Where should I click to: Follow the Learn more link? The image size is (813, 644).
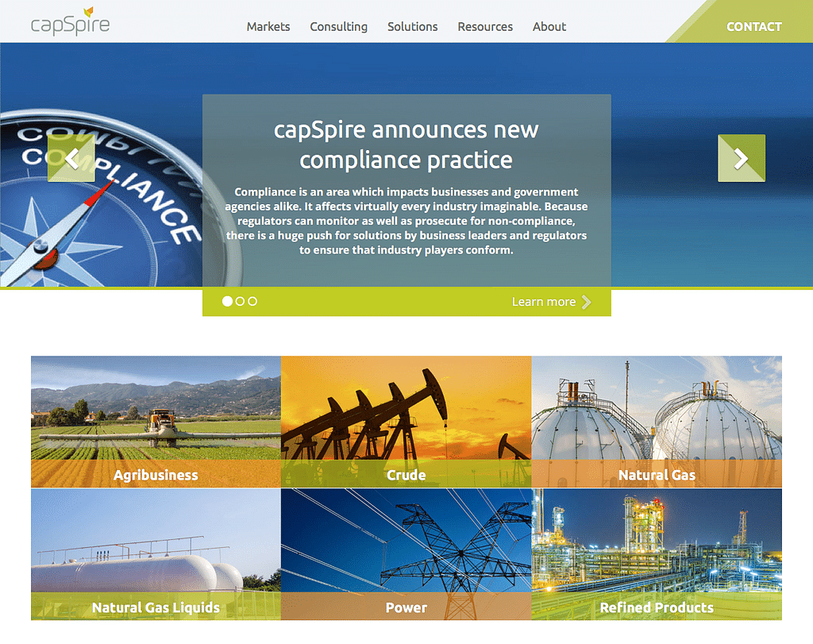[x=543, y=302]
